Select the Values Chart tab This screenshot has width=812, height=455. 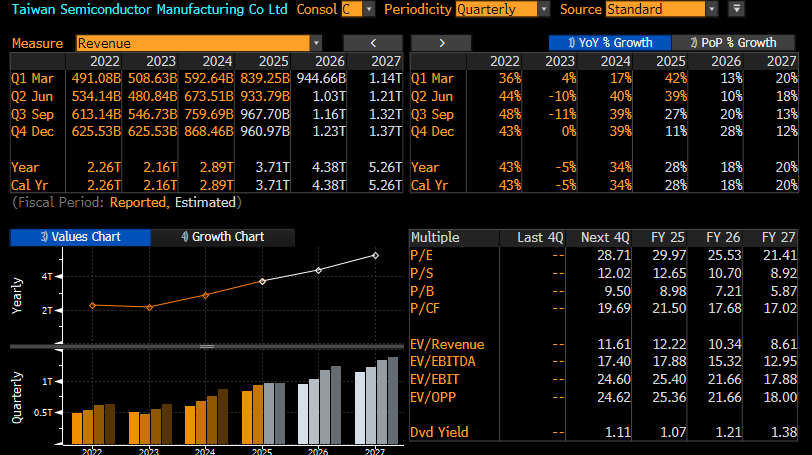(x=80, y=237)
